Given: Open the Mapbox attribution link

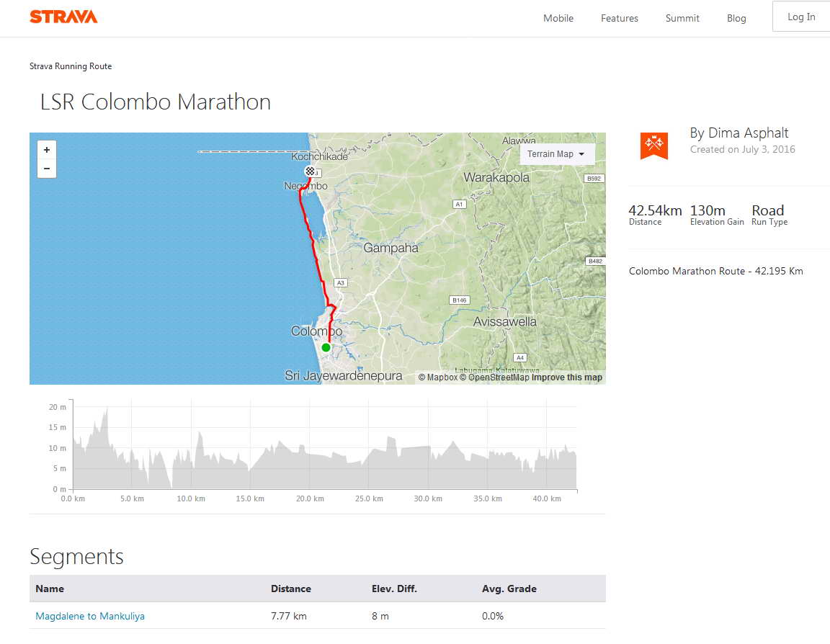Looking at the screenshot, I should pos(438,377).
